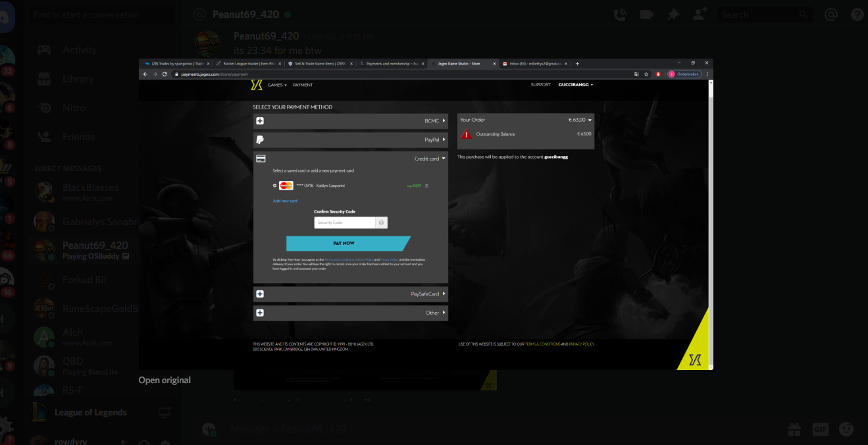Open a new browser tab with plus button

[577, 64]
